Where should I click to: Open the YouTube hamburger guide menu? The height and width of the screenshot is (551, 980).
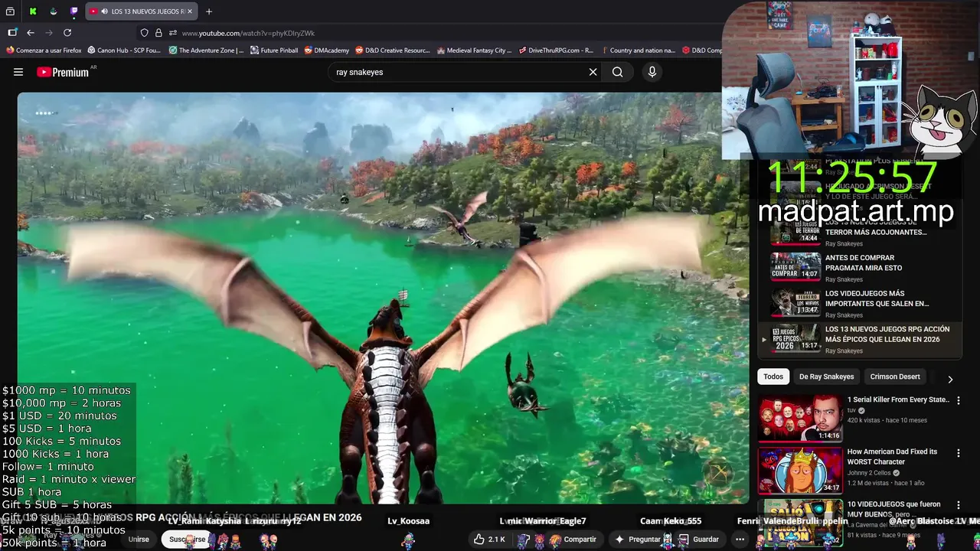[18, 72]
